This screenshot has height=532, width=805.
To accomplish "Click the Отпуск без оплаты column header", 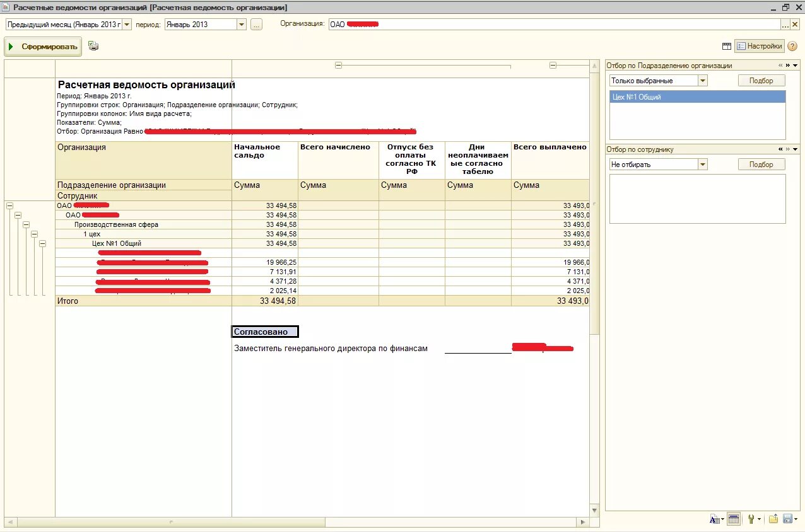I will coord(412,160).
